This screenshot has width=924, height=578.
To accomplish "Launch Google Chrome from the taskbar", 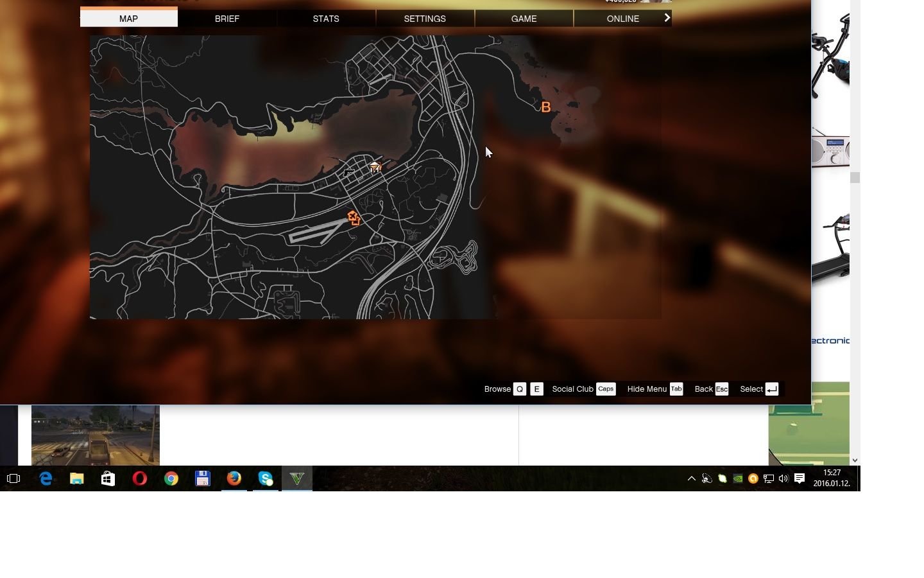I will point(171,478).
